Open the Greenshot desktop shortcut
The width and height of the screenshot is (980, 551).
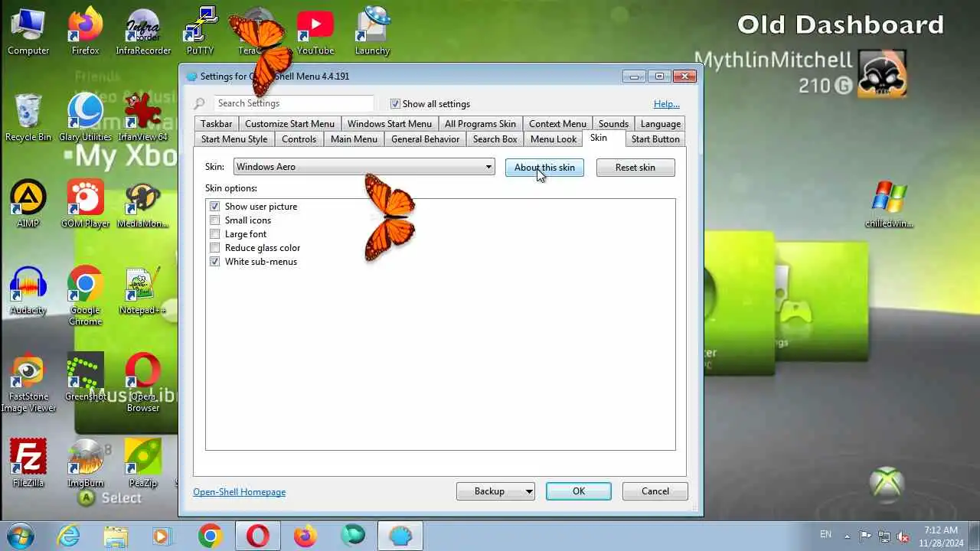pyautogui.click(x=85, y=378)
